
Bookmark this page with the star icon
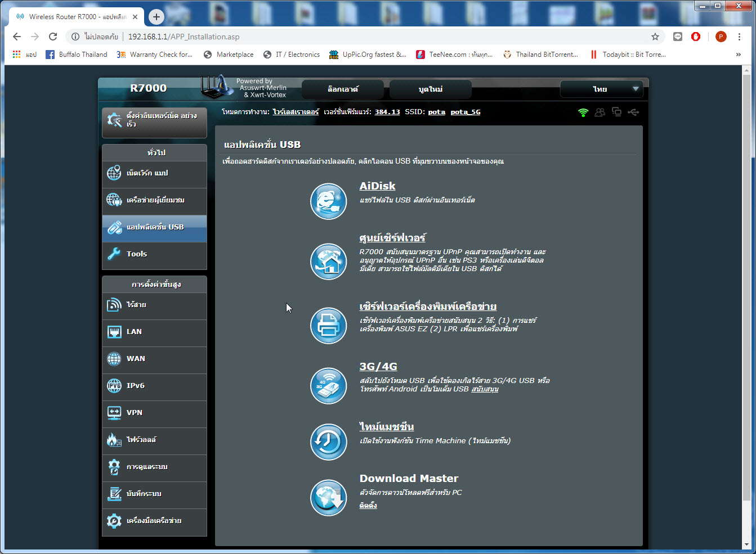[x=655, y=37]
